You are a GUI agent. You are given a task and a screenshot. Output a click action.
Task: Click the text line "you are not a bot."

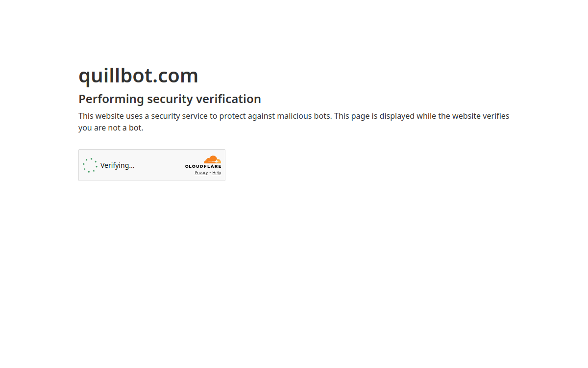111,128
